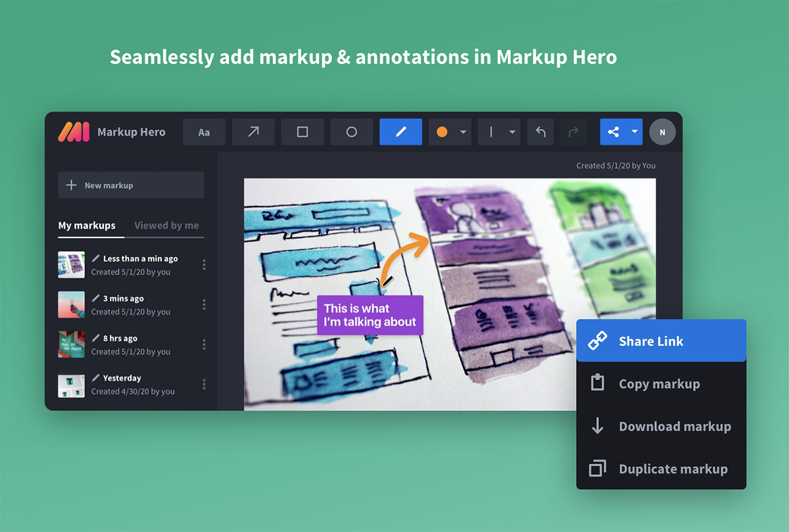Select the text tool labeled Aa
789x532 pixels.
[204, 132]
